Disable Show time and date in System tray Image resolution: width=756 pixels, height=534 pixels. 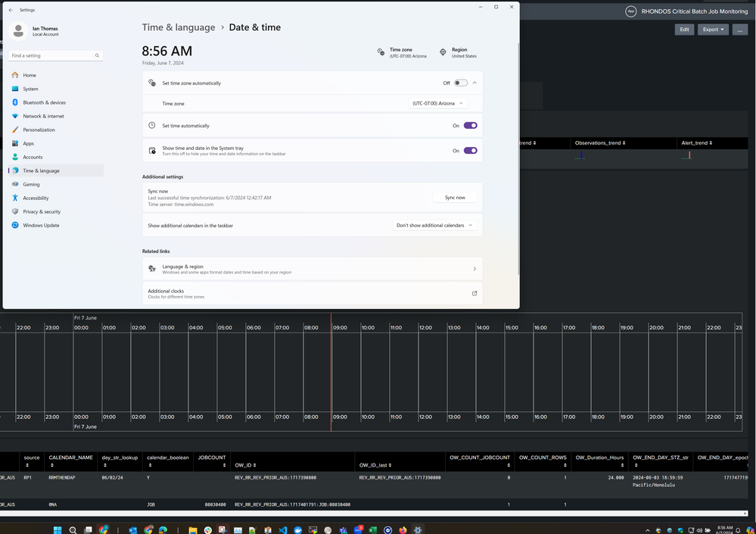[470, 151]
